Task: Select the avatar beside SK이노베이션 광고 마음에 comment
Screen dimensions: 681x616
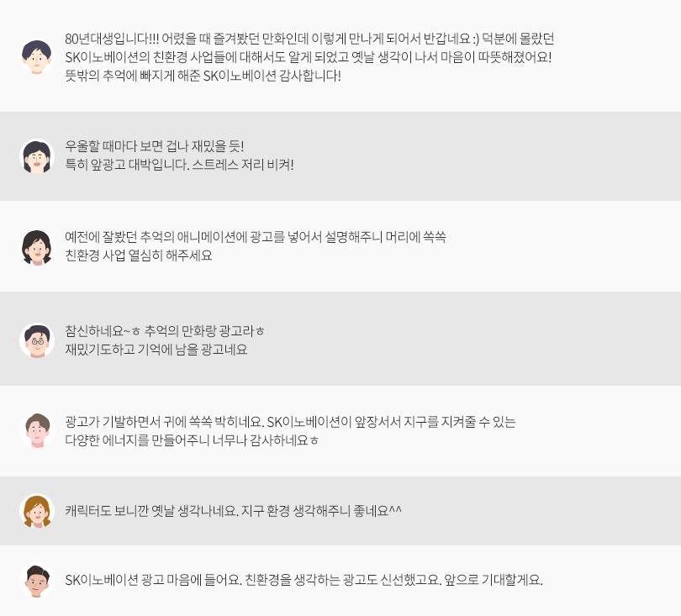Action: click(36, 581)
